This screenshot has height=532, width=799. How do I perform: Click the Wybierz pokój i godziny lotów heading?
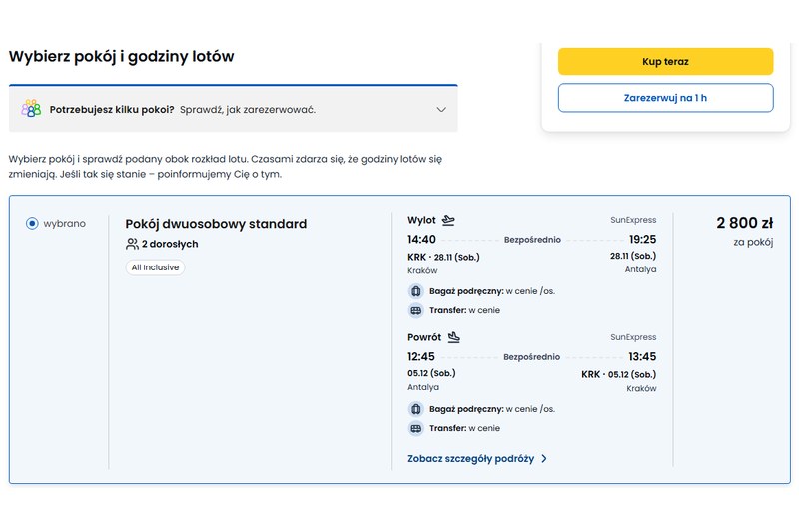tap(121, 56)
